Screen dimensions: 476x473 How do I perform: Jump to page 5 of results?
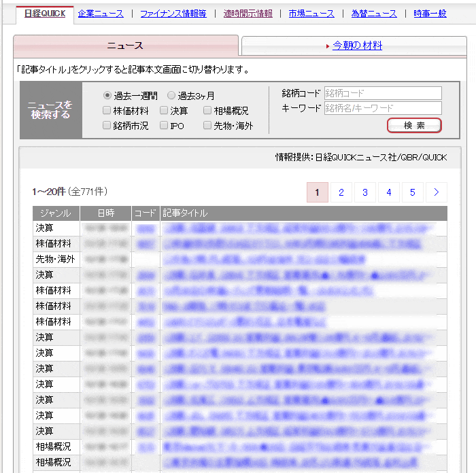[413, 192]
